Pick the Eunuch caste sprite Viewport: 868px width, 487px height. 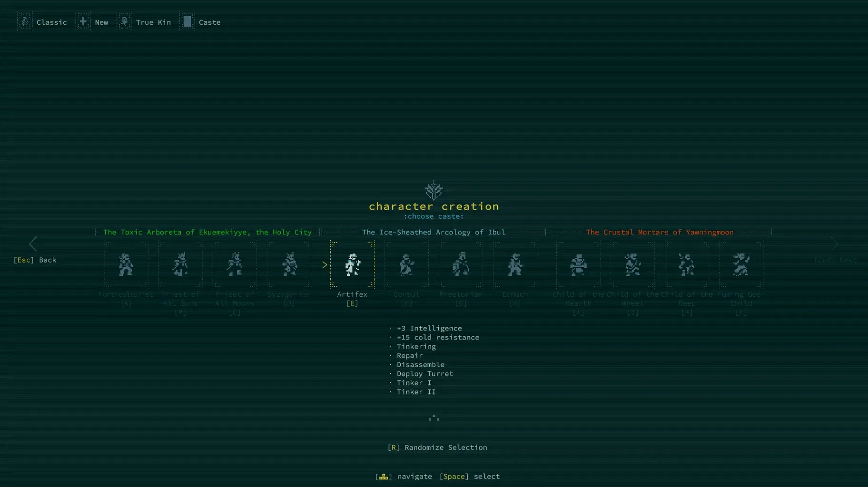tap(515, 265)
